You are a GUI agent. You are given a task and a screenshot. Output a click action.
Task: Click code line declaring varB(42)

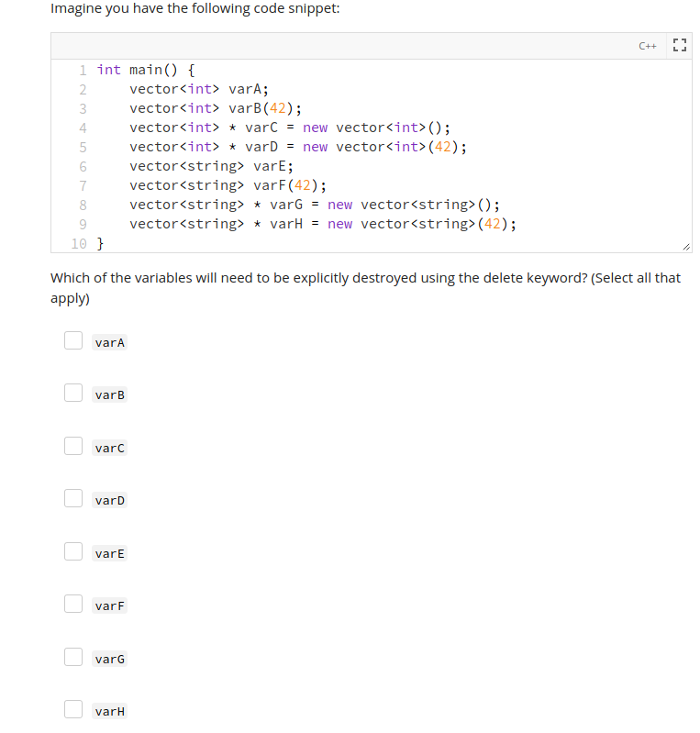216,108
